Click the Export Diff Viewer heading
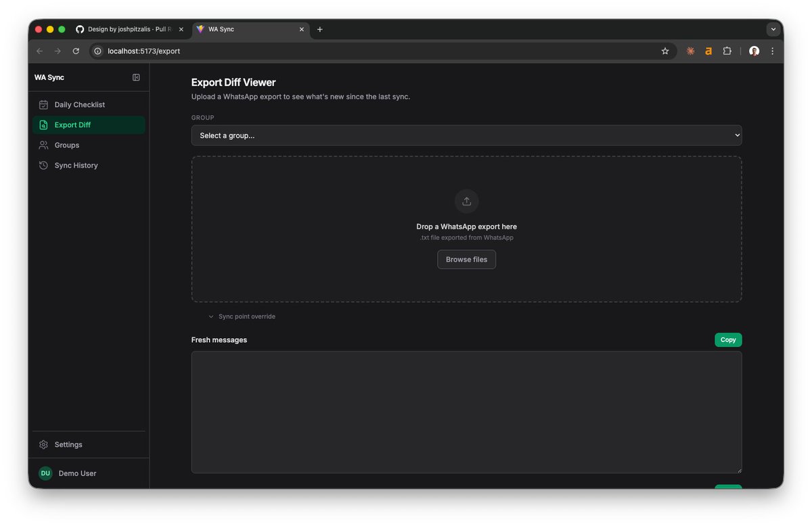 pyautogui.click(x=233, y=82)
